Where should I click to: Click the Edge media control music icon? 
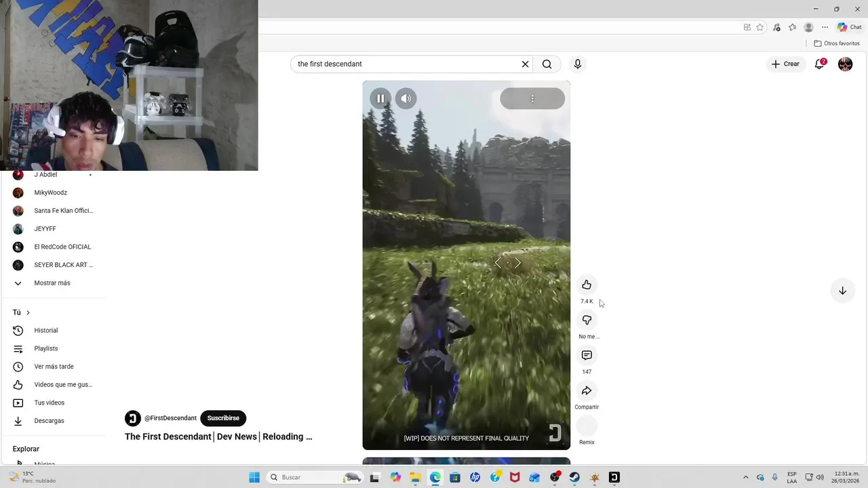click(x=776, y=27)
